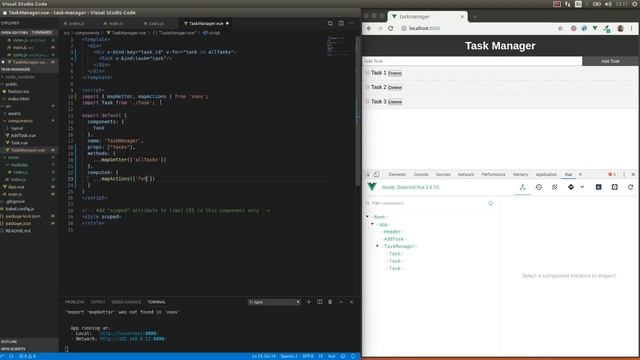Kill terminal with trash icon

(330, 302)
